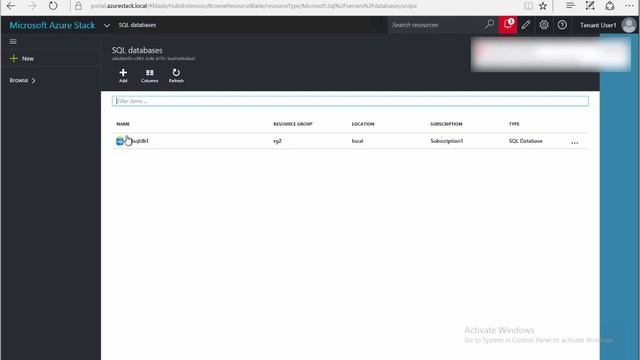Click the lock icon in address bar
640x360 pixels.
[x=78, y=6]
